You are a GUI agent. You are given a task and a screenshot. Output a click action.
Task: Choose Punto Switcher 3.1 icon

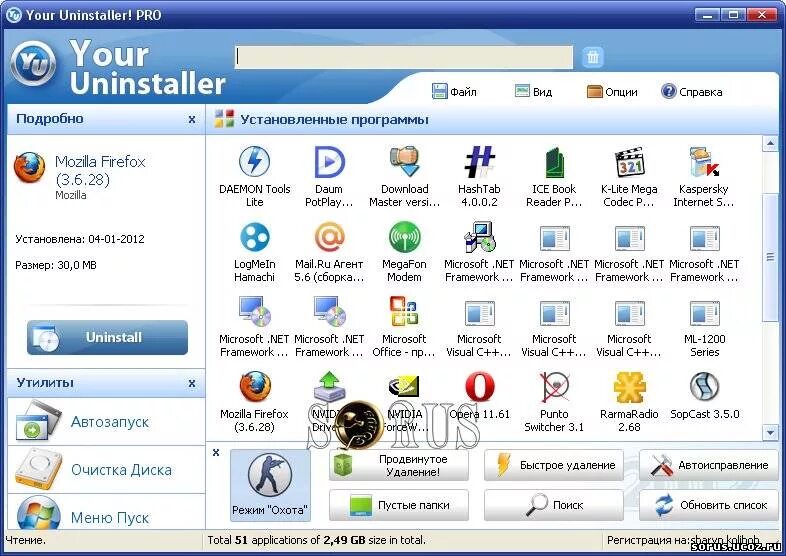[554, 387]
